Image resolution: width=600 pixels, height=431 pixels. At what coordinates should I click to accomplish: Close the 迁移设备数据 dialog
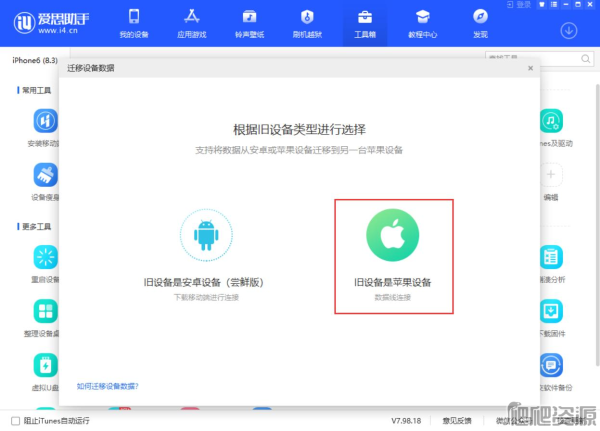530,68
